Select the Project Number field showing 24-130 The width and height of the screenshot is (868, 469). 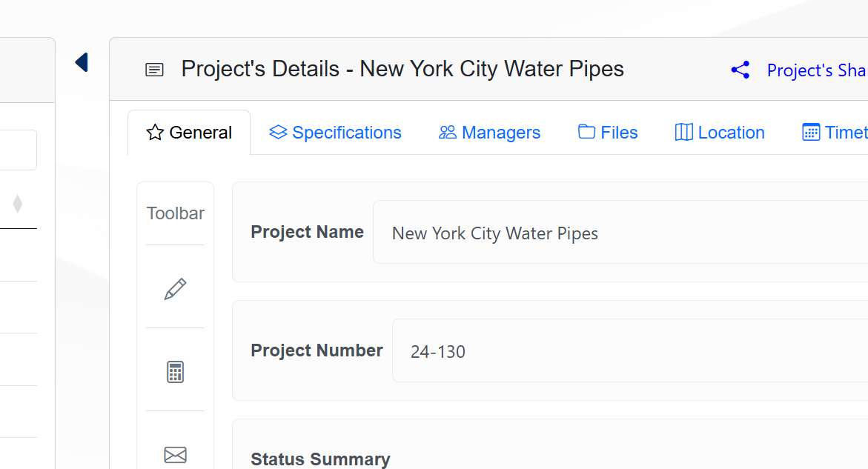pyautogui.click(x=629, y=351)
